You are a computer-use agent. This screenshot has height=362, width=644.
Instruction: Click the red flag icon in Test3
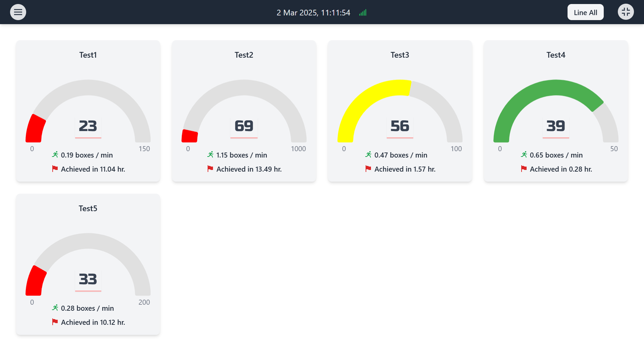[368, 169]
